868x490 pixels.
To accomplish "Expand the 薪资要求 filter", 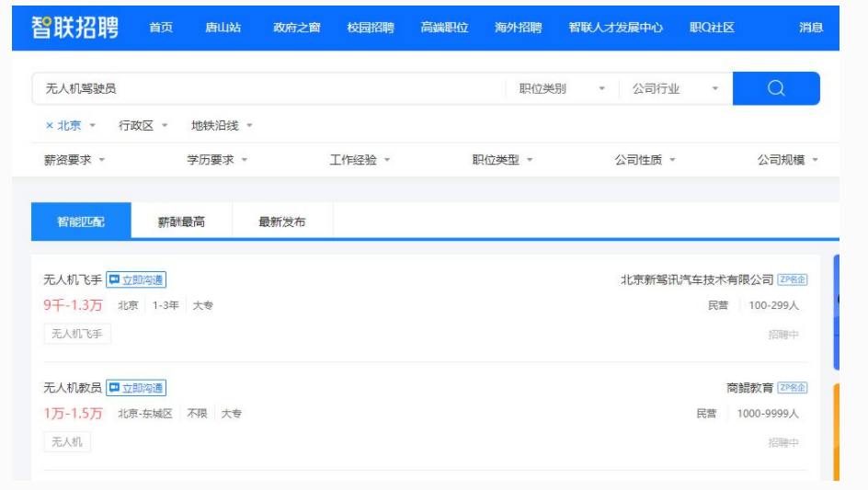I will 74,160.
